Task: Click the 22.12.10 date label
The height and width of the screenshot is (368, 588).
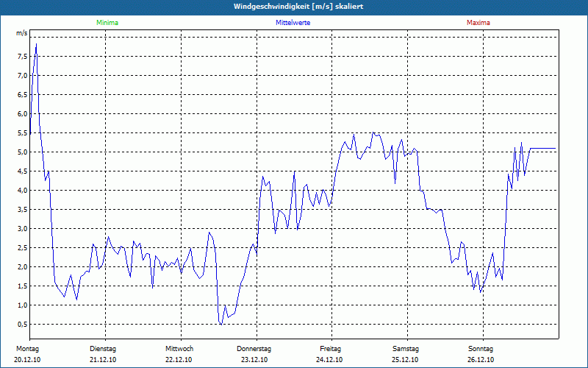Action: [x=179, y=360]
